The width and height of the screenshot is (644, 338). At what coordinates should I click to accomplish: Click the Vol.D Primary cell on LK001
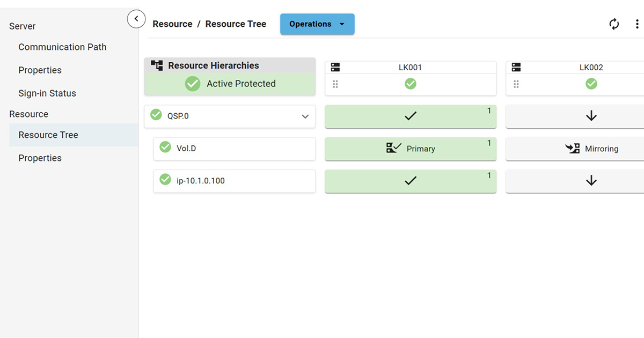click(x=411, y=149)
